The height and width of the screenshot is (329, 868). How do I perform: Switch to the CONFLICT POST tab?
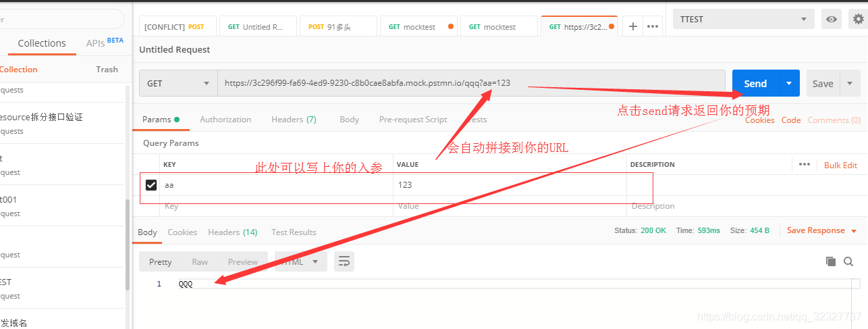pos(178,26)
